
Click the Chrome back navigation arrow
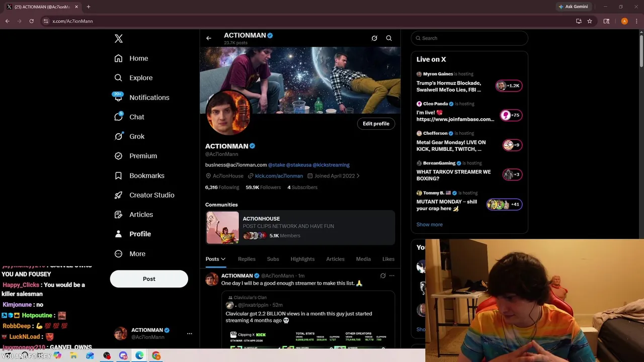[8, 21]
